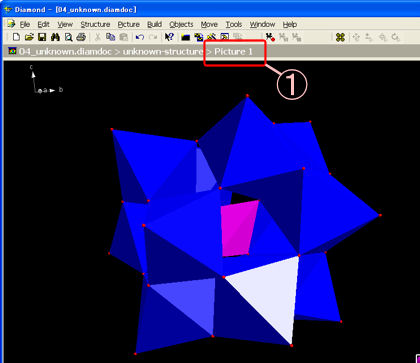Open the Picture menu
This screenshot has width=420, height=363.
tap(128, 24)
